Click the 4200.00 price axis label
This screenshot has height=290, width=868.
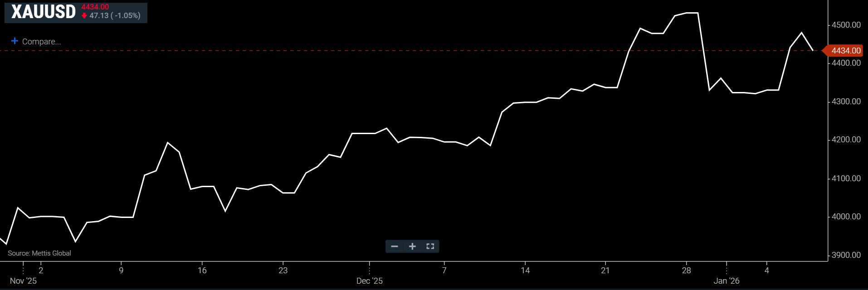846,140
